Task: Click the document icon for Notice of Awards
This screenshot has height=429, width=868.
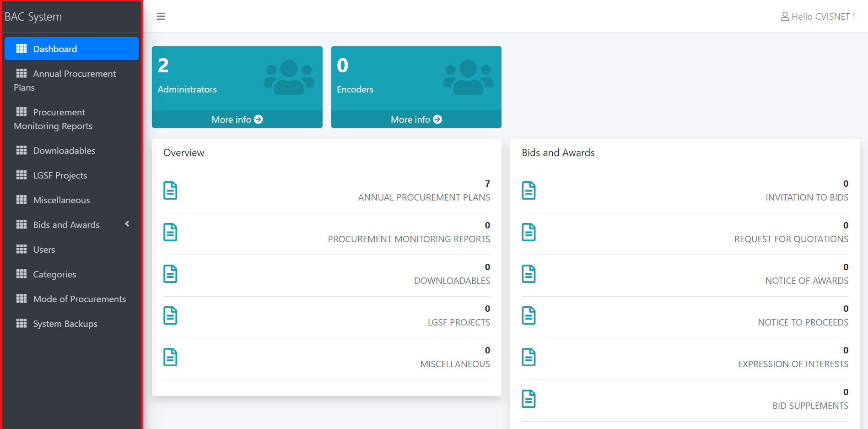Action: (x=528, y=274)
